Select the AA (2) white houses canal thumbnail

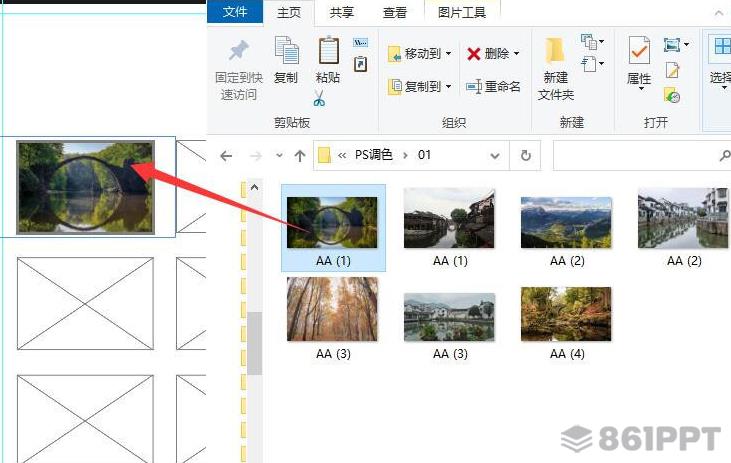click(683, 218)
